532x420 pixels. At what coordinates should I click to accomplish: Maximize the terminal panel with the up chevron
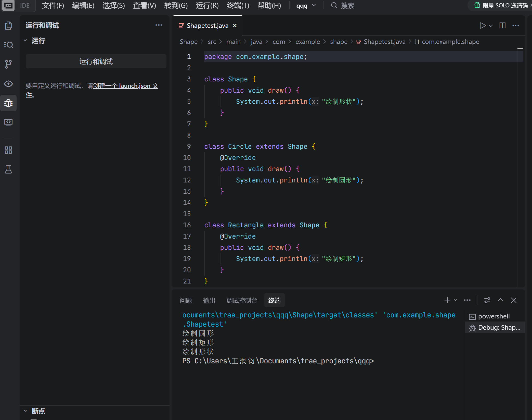click(x=500, y=300)
